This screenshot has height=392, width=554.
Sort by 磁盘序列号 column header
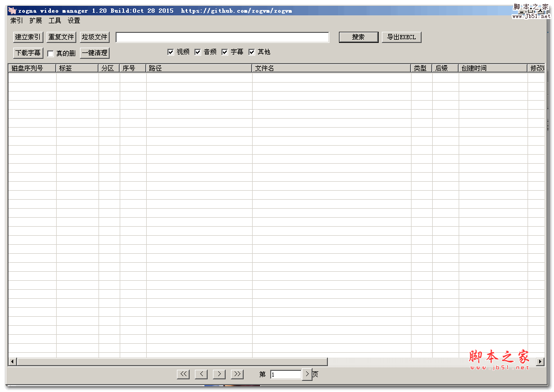coord(32,68)
